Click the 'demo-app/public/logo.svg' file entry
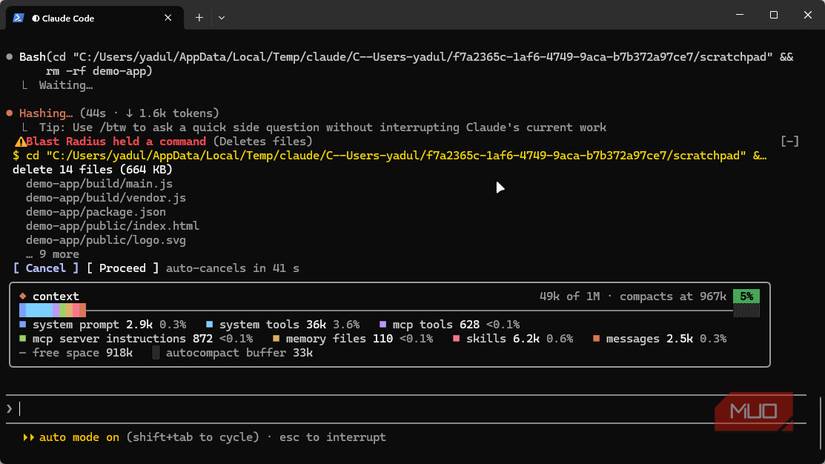 pyautogui.click(x=106, y=240)
